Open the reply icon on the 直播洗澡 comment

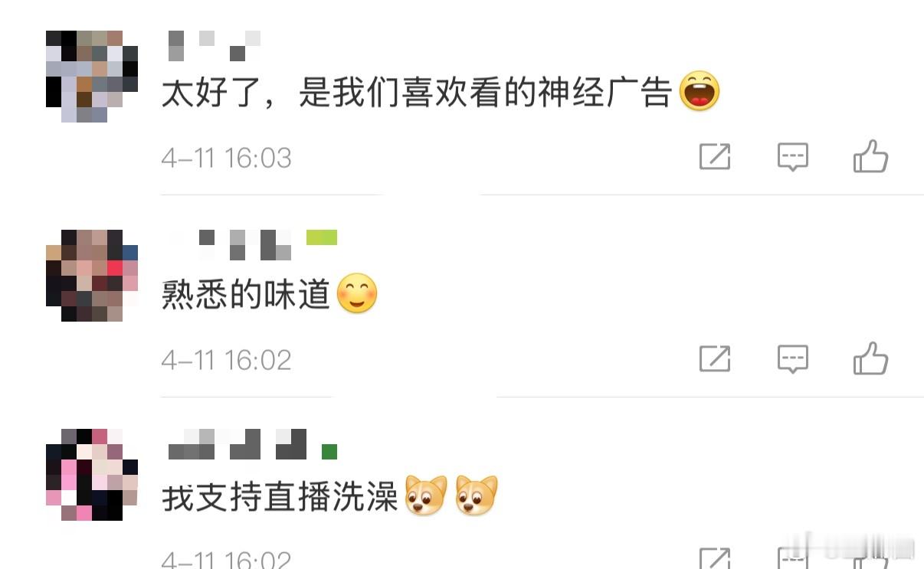(x=793, y=558)
